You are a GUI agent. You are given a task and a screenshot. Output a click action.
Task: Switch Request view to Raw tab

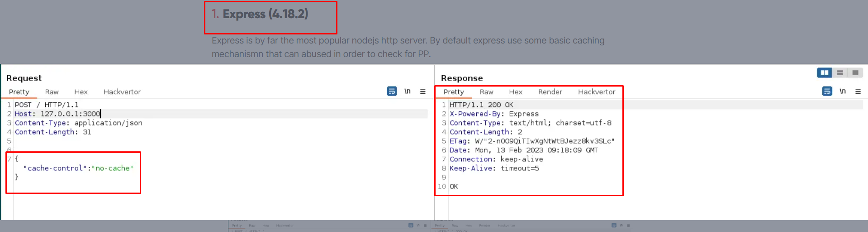[52, 92]
